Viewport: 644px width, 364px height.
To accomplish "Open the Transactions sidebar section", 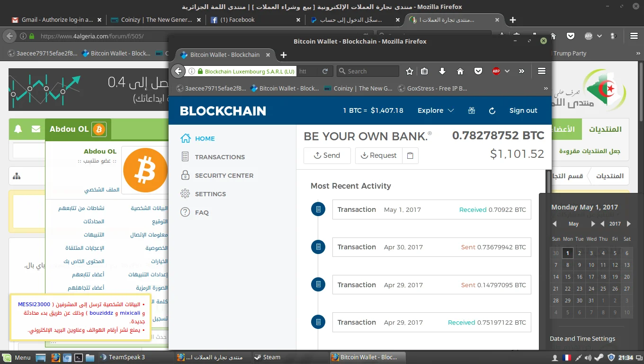I will (x=219, y=157).
